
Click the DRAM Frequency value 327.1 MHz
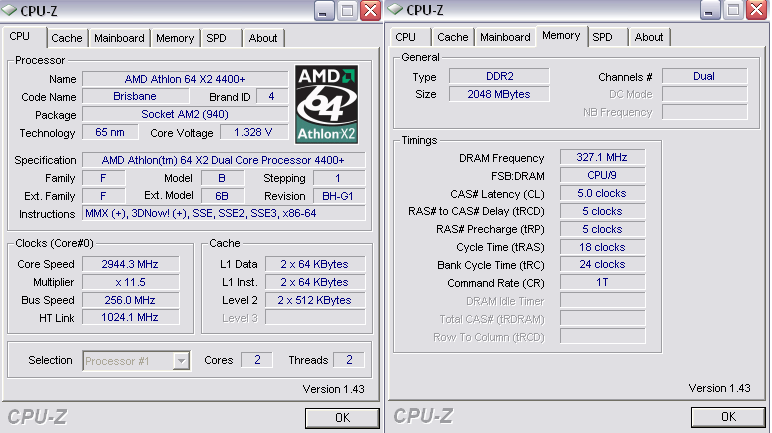coord(602,157)
